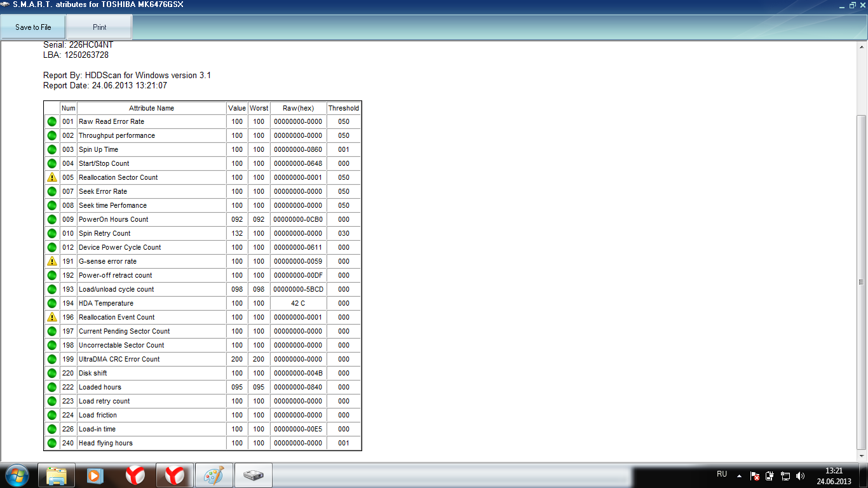Image resolution: width=868 pixels, height=488 pixels.
Task: Click green status icon for Seek Error Rate
Action: coord(52,191)
